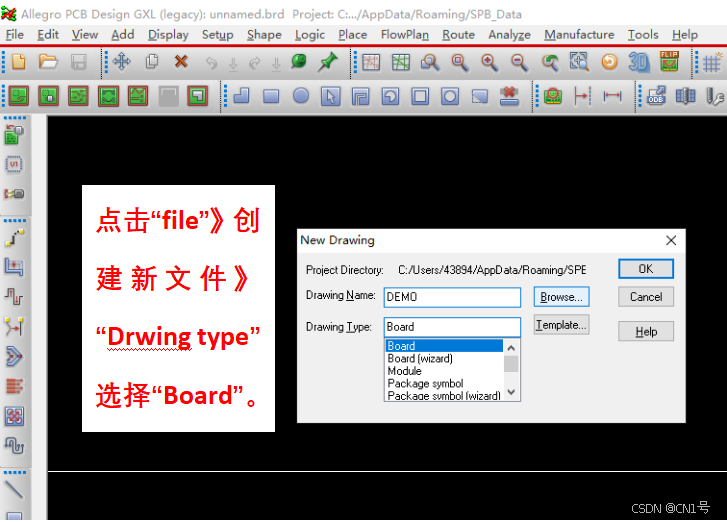Image resolution: width=727 pixels, height=522 pixels.
Task: Click the Shape Select arrow icon
Action: [x=331, y=96]
